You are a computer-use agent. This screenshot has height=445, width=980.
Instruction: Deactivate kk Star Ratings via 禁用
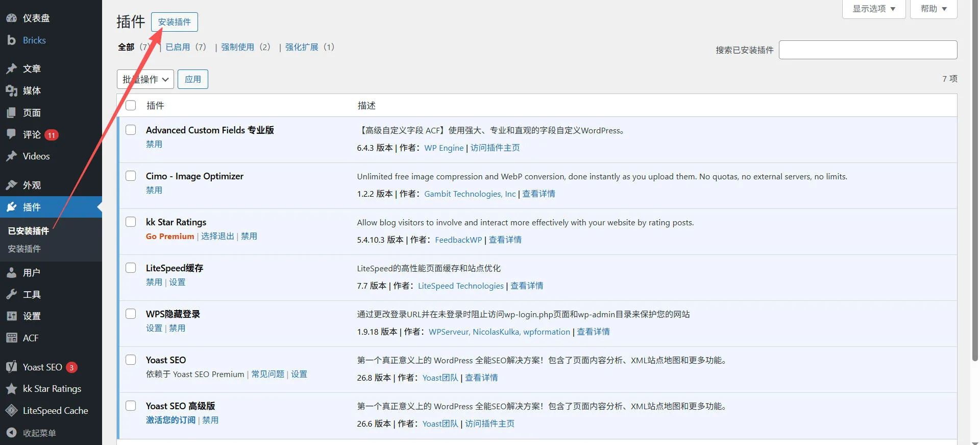coord(249,236)
